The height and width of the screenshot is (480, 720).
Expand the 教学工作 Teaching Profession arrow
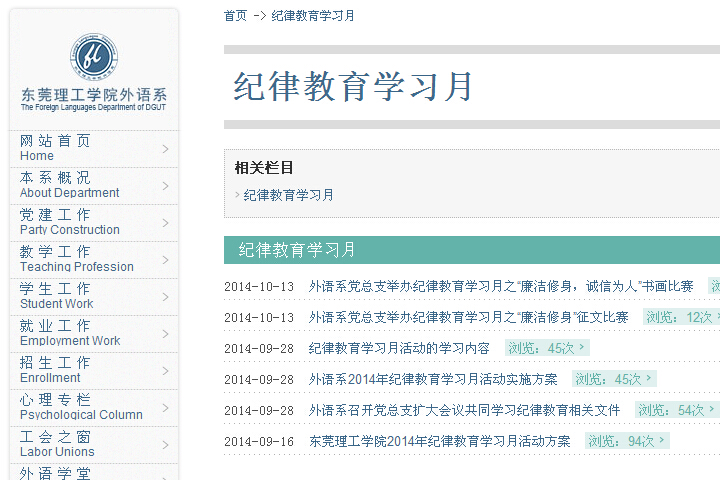[165, 260]
